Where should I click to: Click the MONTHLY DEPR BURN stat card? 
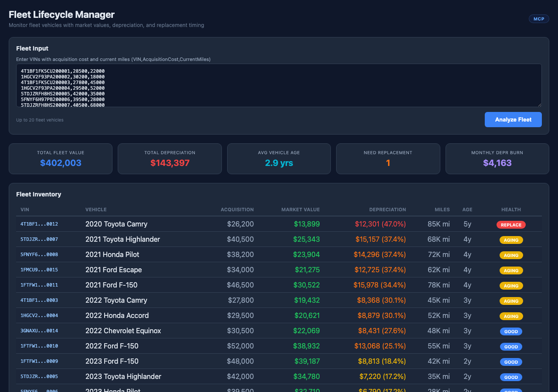[x=497, y=159]
